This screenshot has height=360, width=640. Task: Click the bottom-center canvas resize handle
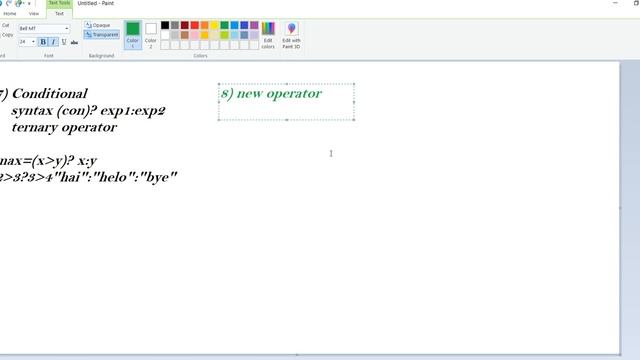(297, 355)
